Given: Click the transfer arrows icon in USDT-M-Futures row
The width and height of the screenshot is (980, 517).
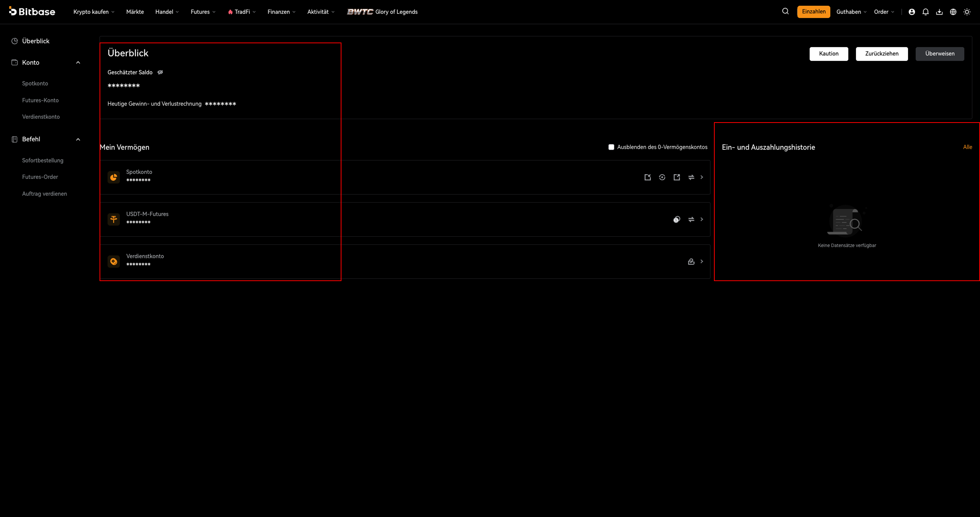Looking at the screenshot, I should (691, 219).
